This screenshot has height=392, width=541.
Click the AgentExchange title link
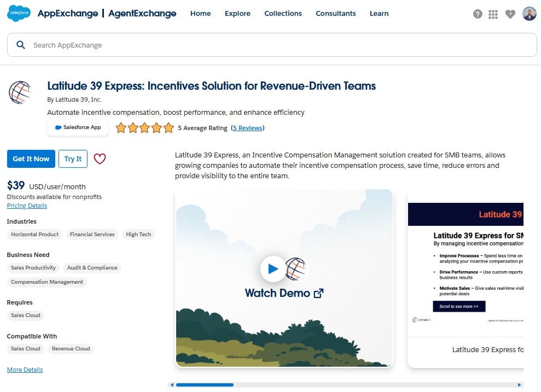[x=142, y=14]
